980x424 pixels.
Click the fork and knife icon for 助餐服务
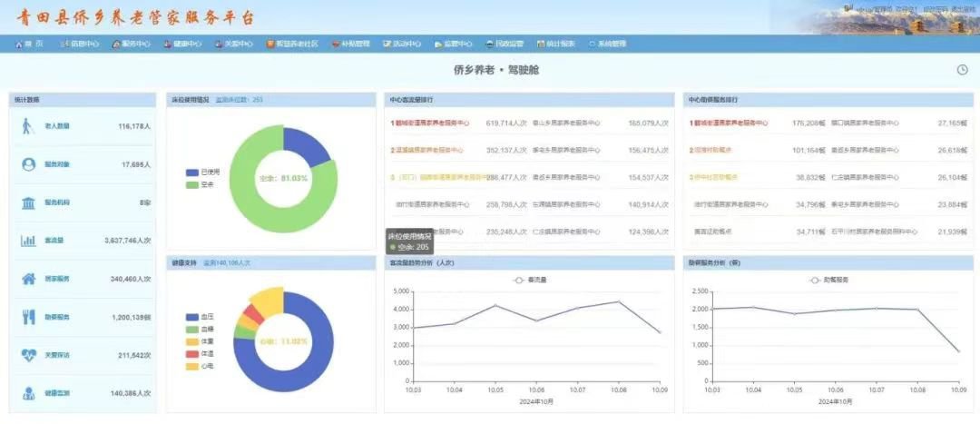(x=29, y=317)
